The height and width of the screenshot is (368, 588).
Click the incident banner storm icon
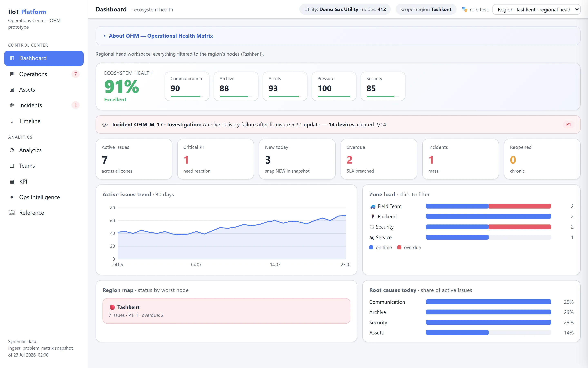[x=105, y=125]
